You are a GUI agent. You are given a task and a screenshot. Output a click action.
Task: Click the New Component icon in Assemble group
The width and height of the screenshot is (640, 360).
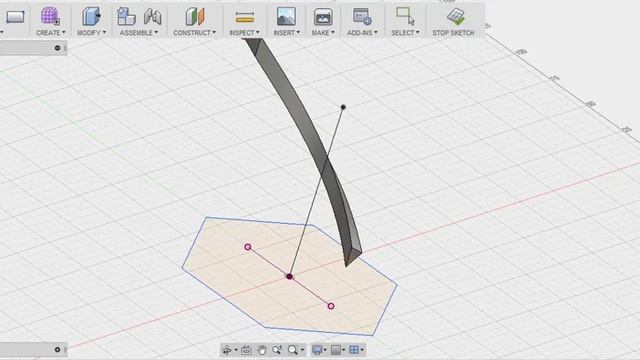click(x=126, y=16)
